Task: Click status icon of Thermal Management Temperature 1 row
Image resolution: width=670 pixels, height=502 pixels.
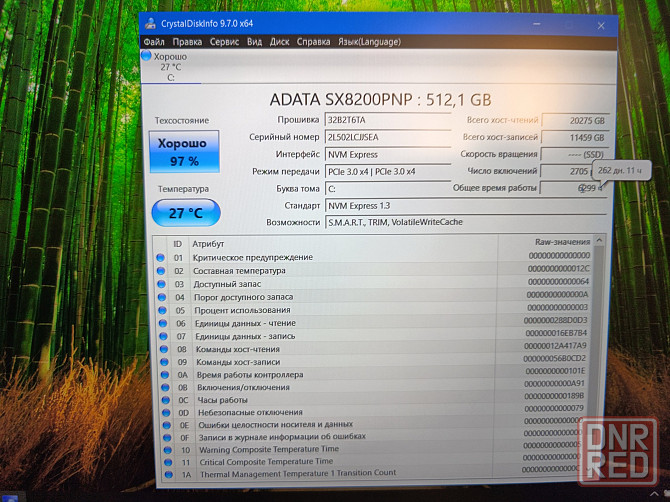Action: coord(168,474)
